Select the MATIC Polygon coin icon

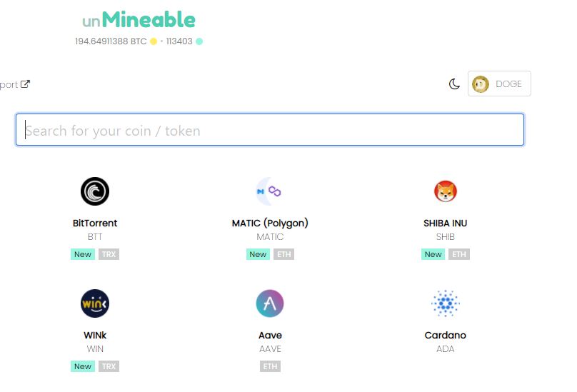click(270, 191)
